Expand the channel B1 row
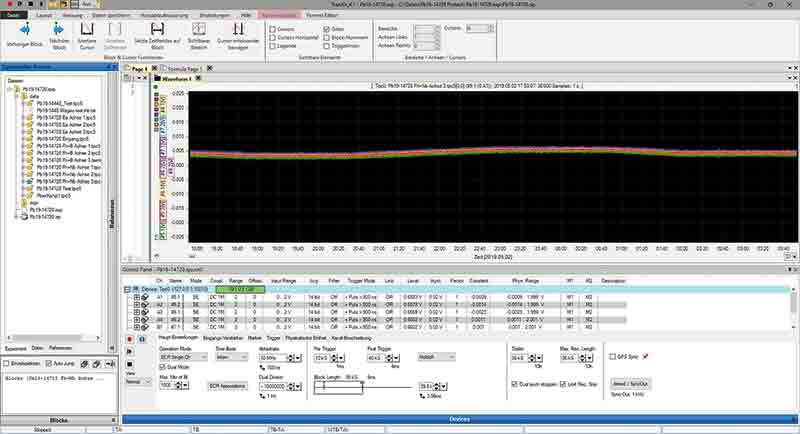 [x=137, y=327]
